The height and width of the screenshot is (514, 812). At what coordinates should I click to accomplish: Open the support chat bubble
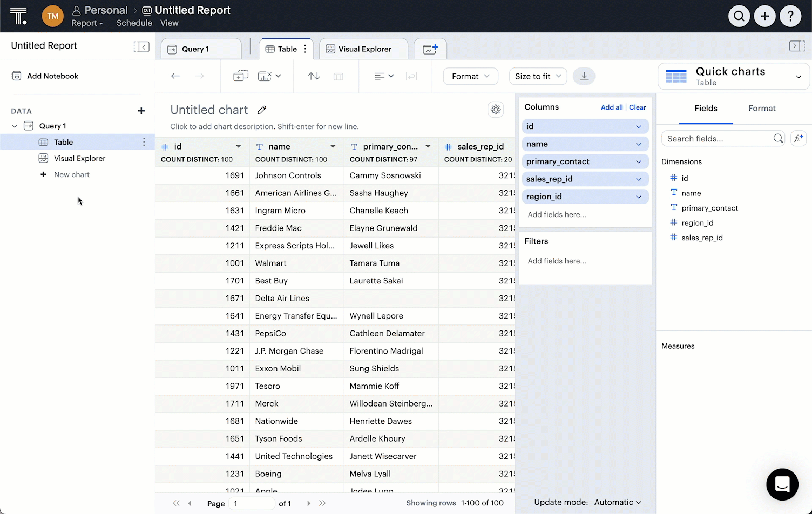[782, 484]
